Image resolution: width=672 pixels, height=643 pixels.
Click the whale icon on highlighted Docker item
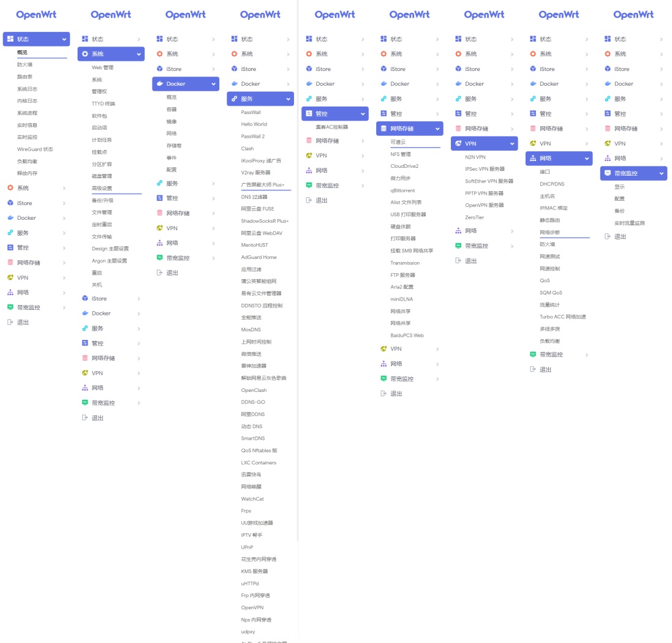159,84
